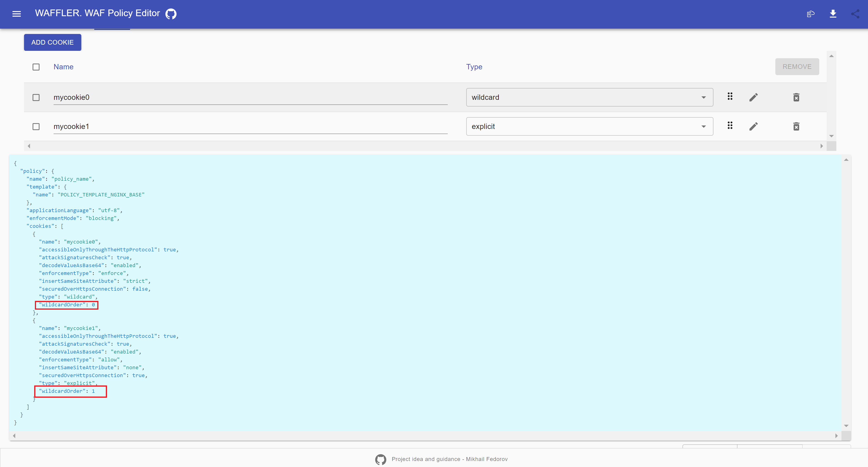Viewport: 868px width, 467px height.
Task: Select the mycookie0 row checkbox
Action: 36,97
